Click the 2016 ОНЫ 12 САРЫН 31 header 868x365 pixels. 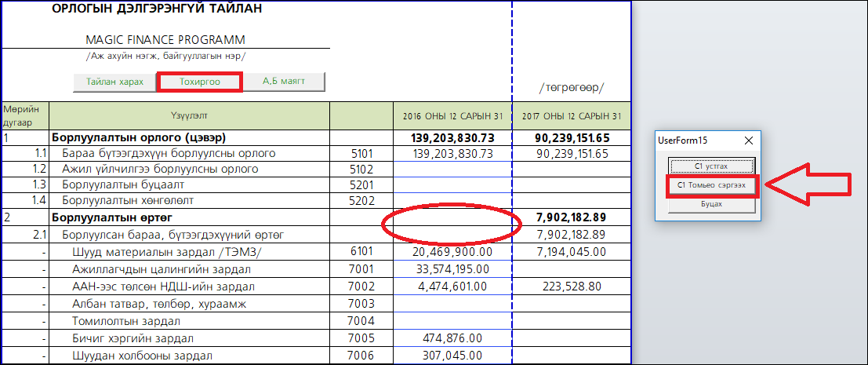tap(452, 116)
